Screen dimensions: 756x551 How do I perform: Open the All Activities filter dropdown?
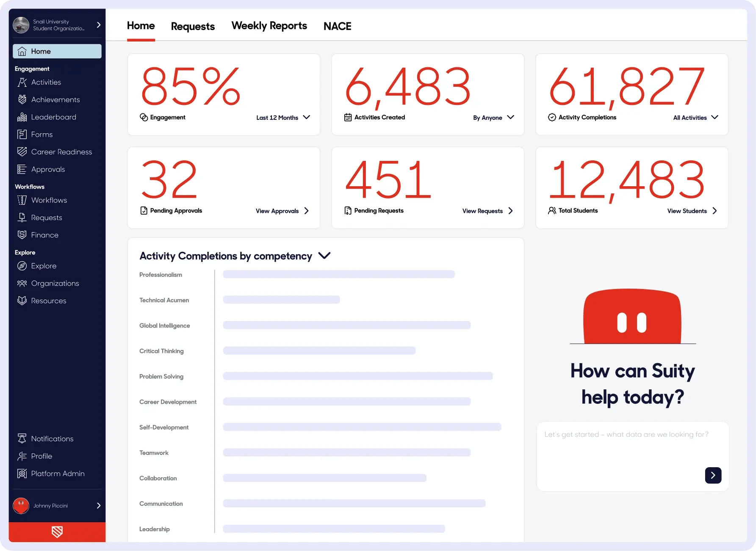[695, 118]
